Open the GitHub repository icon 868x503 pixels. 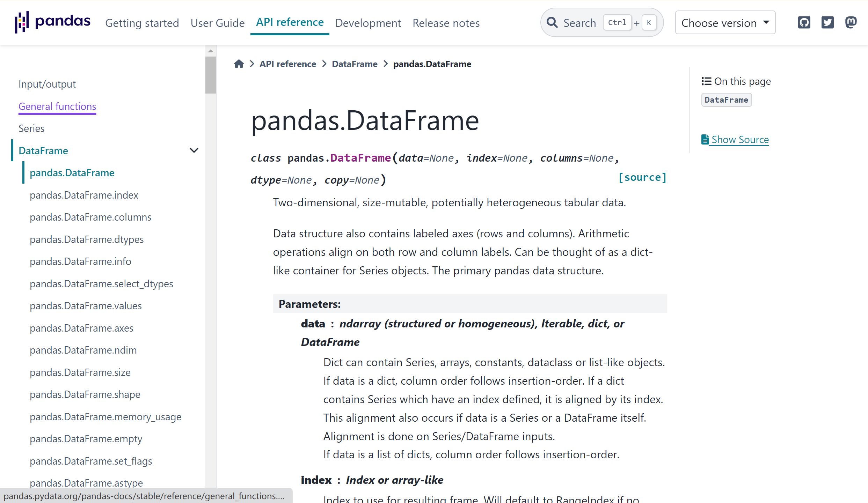804,23
